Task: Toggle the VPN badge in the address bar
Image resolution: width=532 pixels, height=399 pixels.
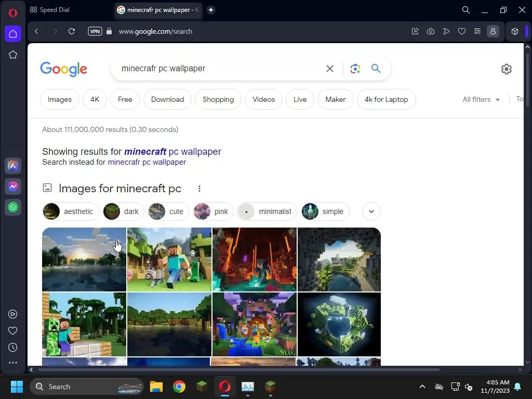Action: click(95, 31)
